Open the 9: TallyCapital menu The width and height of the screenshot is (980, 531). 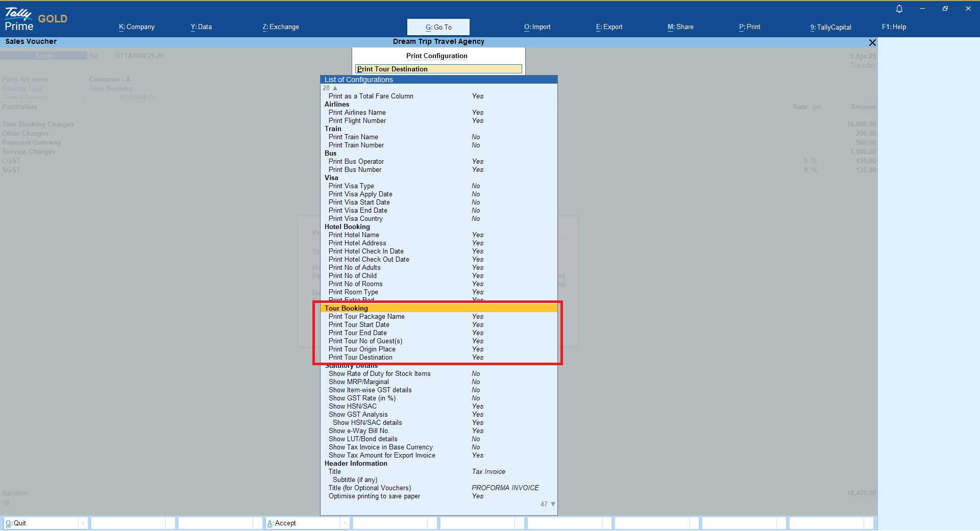(x=830, y=27)
